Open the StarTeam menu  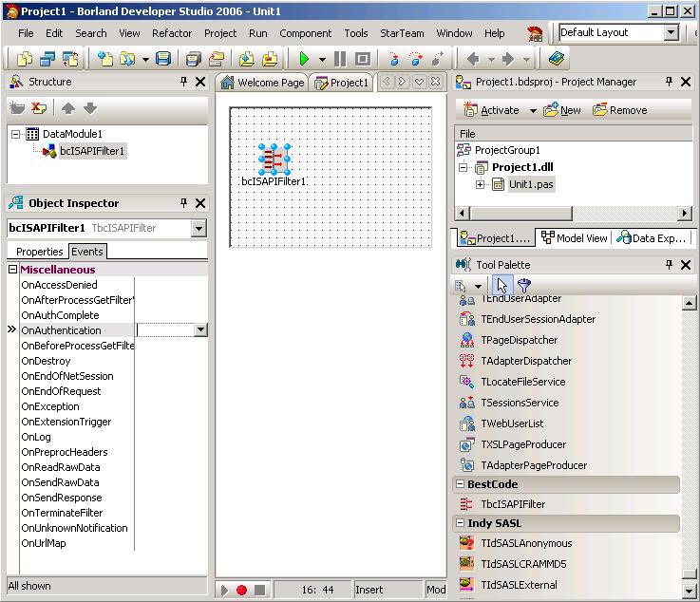[402, 33]
